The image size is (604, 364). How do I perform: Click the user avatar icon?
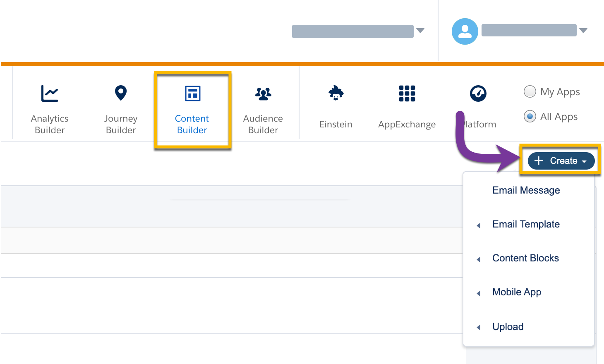pyautogui.click(x=465, y=31)
